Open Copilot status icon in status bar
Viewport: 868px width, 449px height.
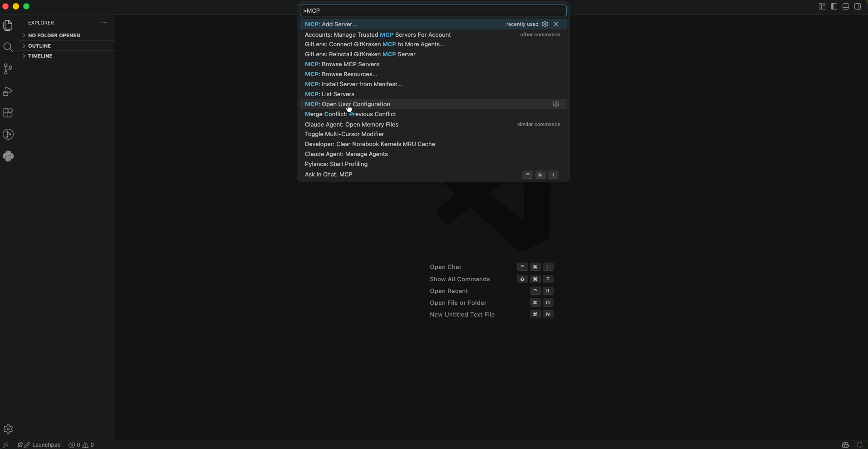click(x=845, y=444)
